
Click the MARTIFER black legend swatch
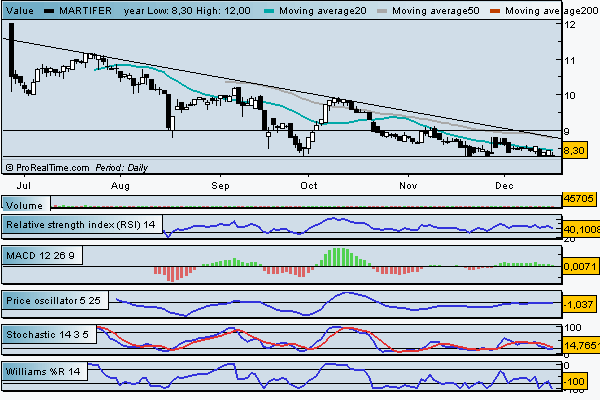point(49,11)
